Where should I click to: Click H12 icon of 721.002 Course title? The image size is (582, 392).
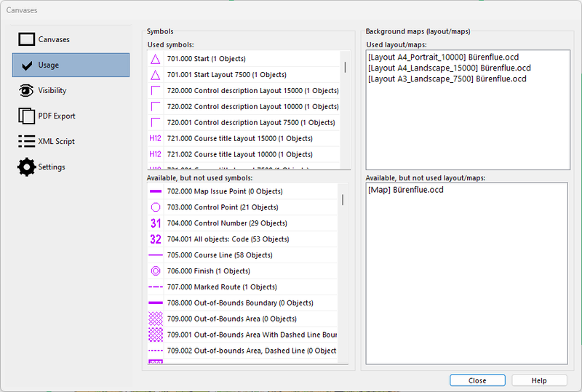click(155, 154)
